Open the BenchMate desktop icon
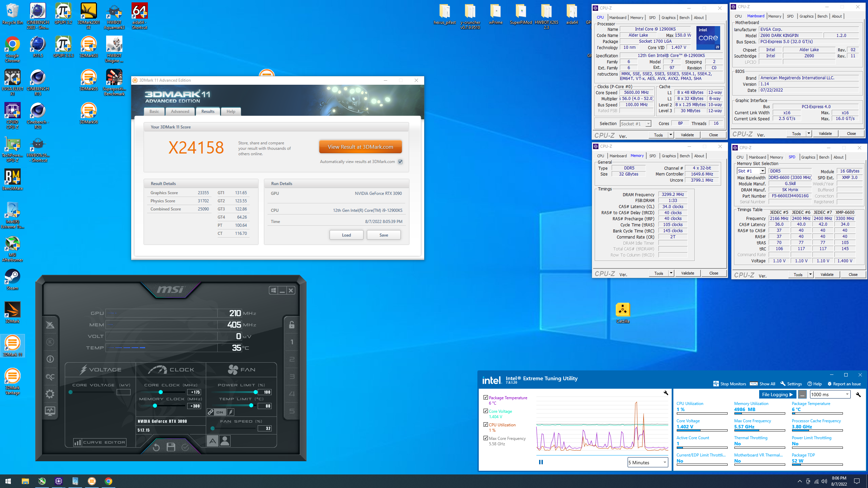The height and width of the screenshot is (488, 868). pos(13,180)
